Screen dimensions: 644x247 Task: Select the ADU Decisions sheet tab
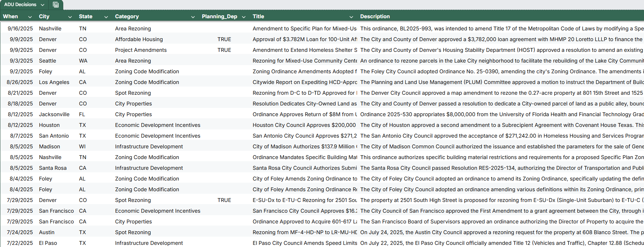[20, 5]
